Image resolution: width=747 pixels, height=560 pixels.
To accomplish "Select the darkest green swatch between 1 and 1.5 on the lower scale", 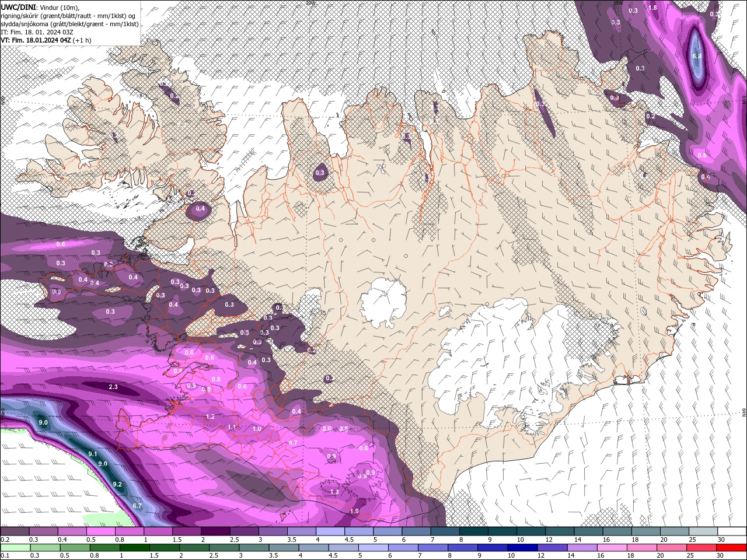I will [134, 548].
